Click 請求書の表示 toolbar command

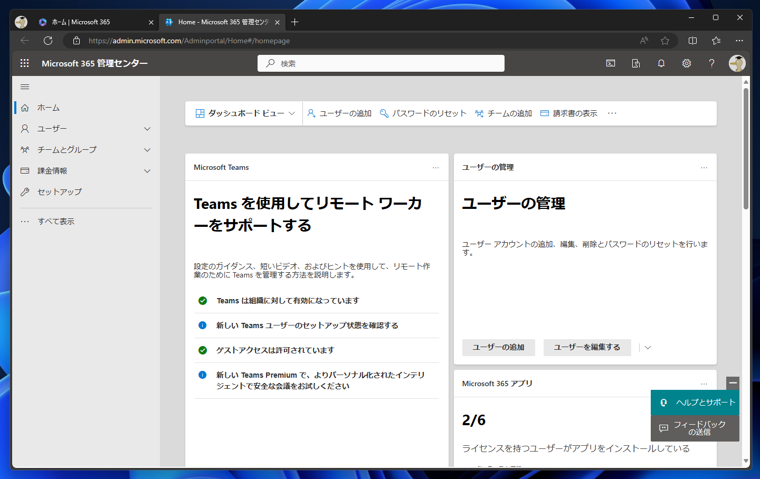(x=569, y=113)
